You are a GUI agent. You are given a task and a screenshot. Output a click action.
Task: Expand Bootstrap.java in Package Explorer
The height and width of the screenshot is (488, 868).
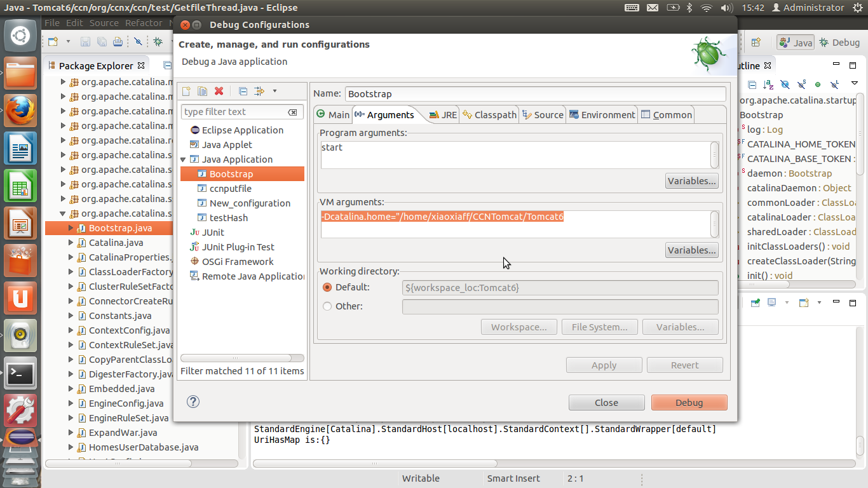click(x=71, y=228)
